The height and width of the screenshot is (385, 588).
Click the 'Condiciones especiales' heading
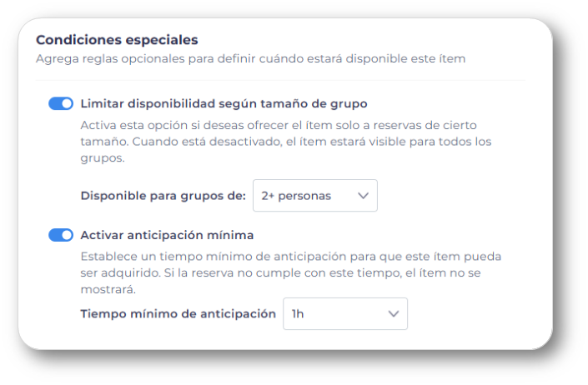click(x=117, y=39)
